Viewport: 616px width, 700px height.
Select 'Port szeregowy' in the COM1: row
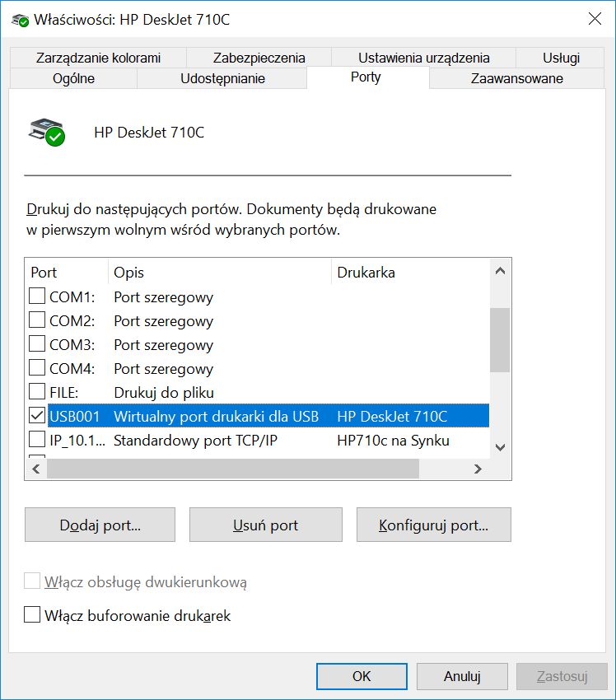[163, 297]
